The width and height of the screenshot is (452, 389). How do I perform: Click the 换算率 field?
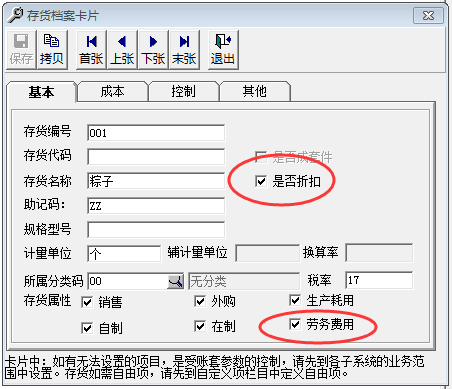pos(379,253)
